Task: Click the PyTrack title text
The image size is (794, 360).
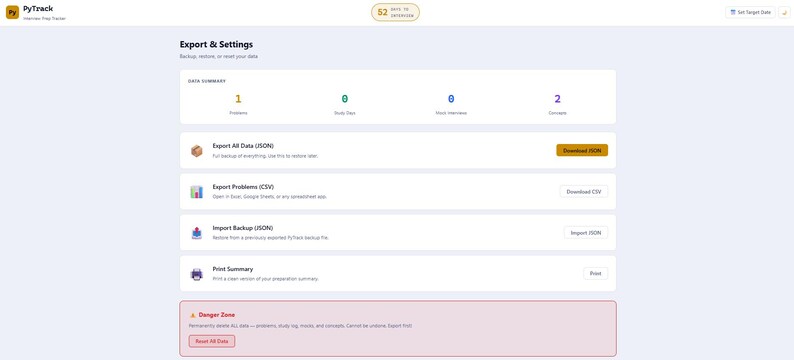Action: 38,9
